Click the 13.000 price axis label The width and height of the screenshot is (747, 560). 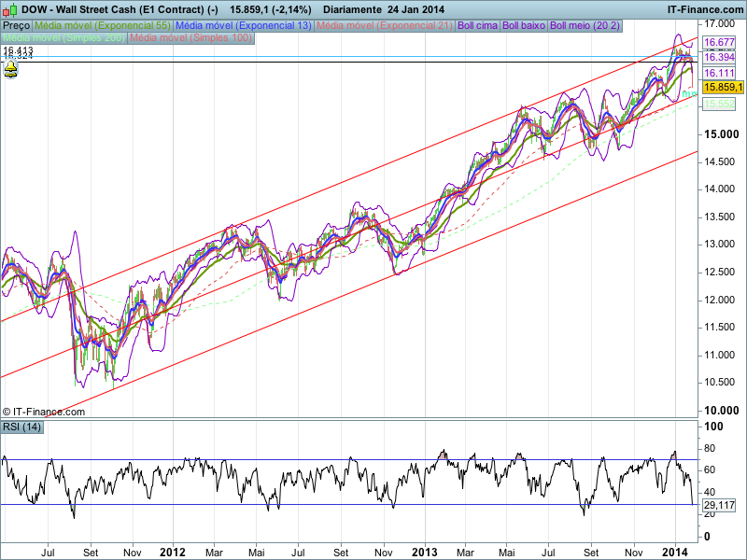pos(719,245)
